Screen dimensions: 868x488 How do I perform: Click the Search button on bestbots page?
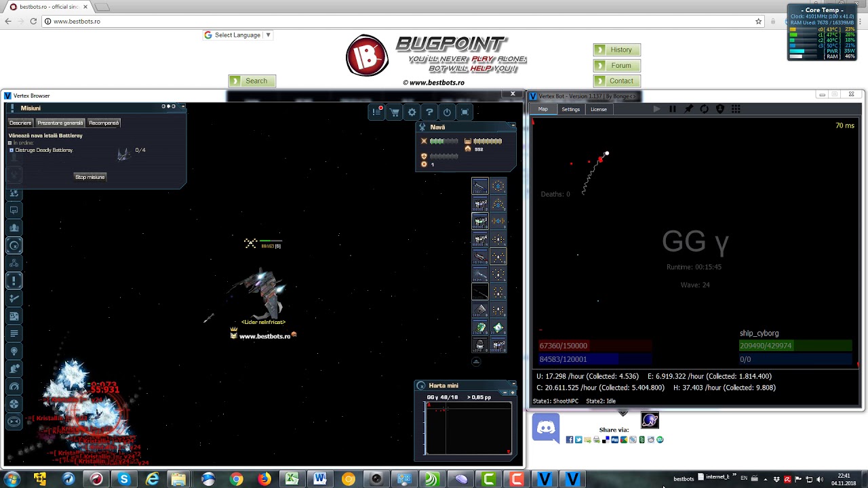point(252,81)
